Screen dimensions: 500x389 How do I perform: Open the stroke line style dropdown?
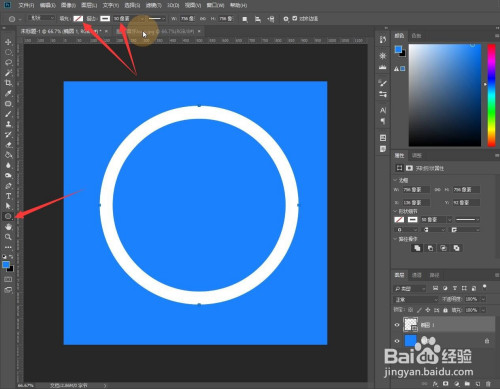156,19
